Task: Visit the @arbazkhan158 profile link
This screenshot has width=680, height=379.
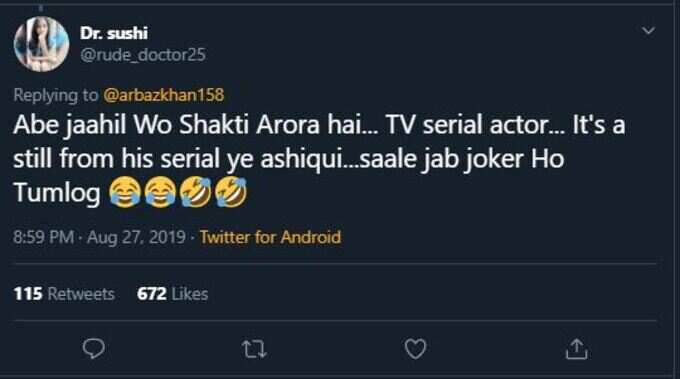Action: (x=163, y=95)
